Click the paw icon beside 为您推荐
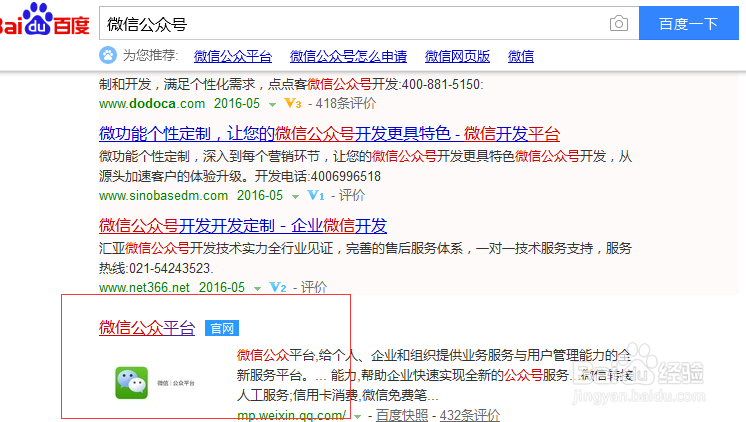Screen dimensions: 746x422 108,56
